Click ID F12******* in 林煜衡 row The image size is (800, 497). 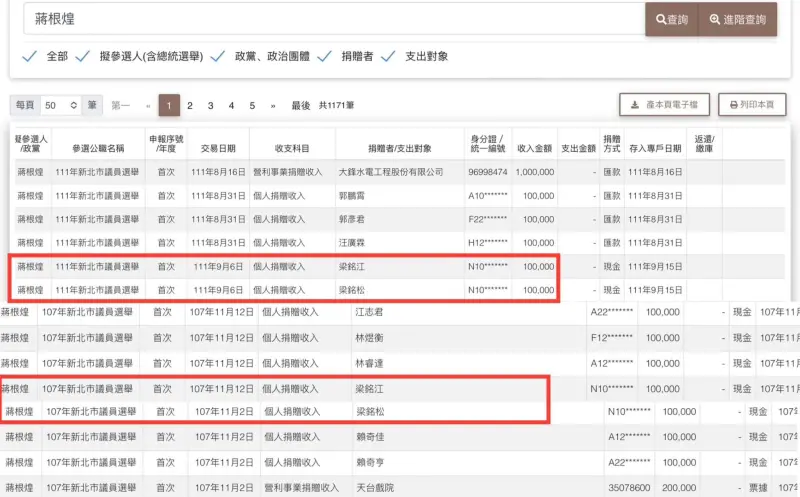(612, 338)
